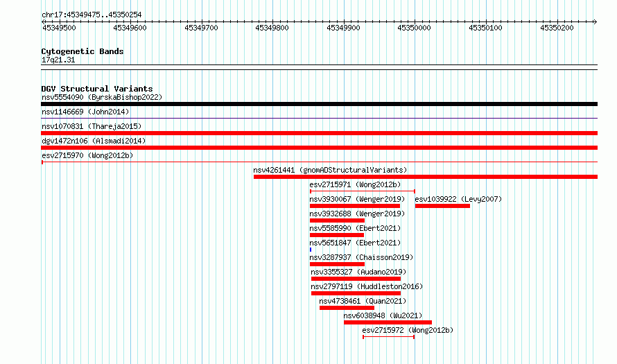Click the nsv5554090 (ByrskaBishop2022) label
The image size is (617, 364).
pos(102,97)
